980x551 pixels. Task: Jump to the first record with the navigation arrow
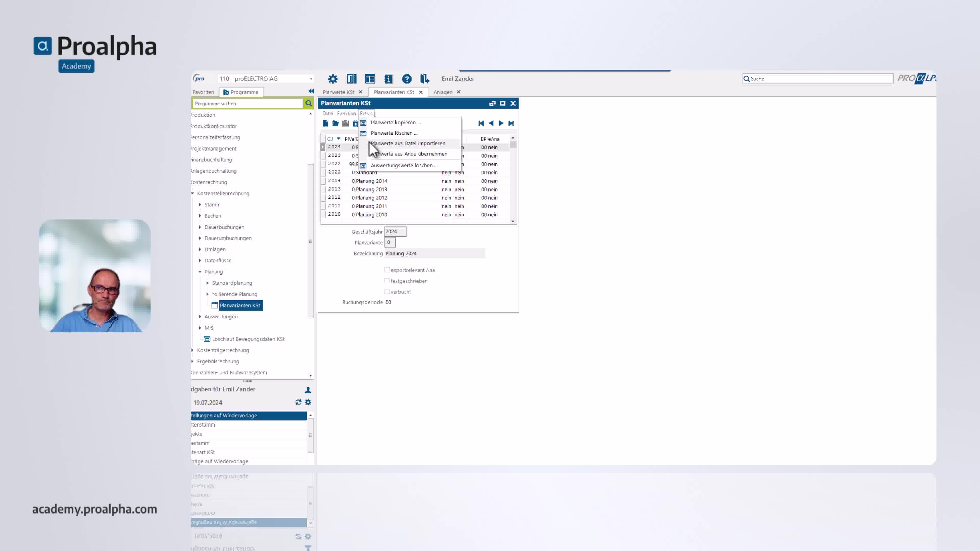pos(481,123)
